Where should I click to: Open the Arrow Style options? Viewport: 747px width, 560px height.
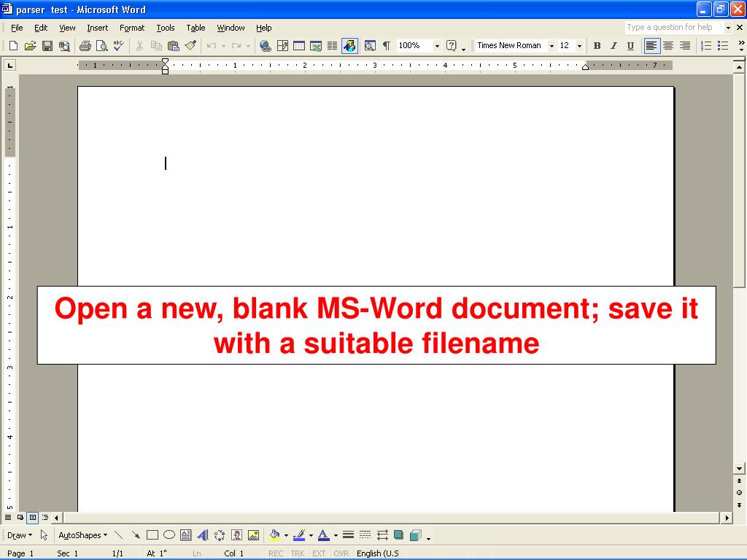pyautogui.click(x=382, y=535)
